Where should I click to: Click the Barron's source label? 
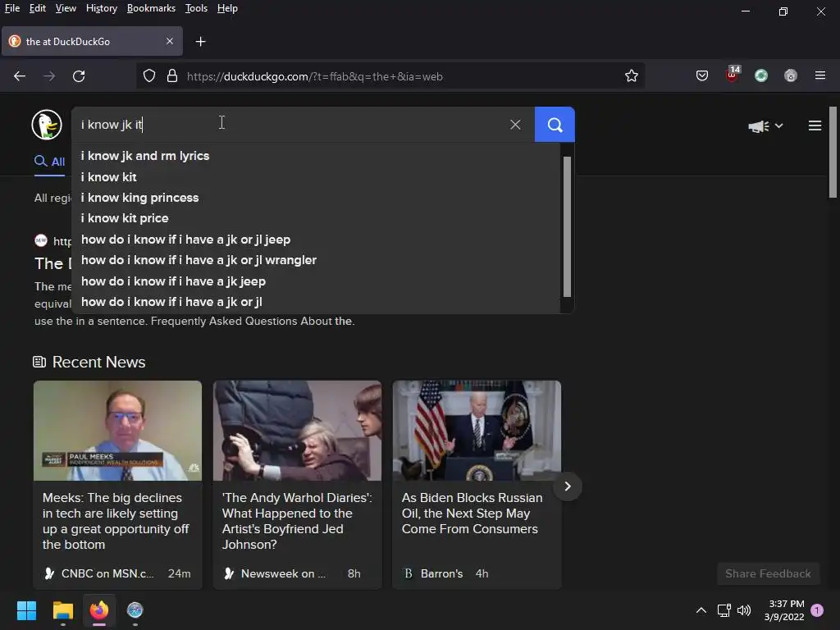[x=441, y=573]
